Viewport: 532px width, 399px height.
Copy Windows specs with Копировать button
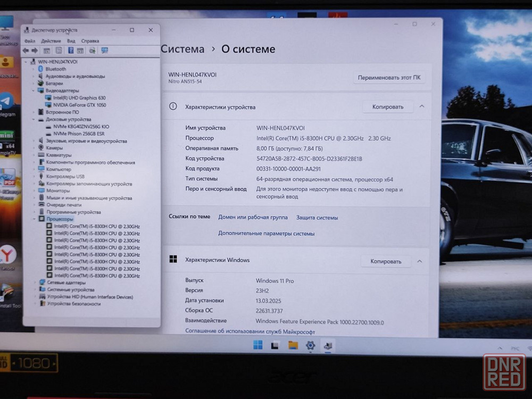(386, 261)
